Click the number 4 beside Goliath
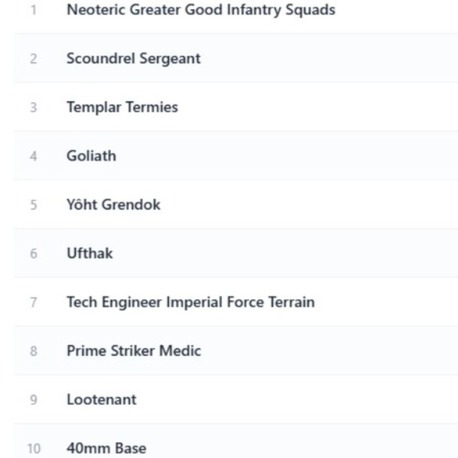The image size is (458, 458). (x=34, y=156)
